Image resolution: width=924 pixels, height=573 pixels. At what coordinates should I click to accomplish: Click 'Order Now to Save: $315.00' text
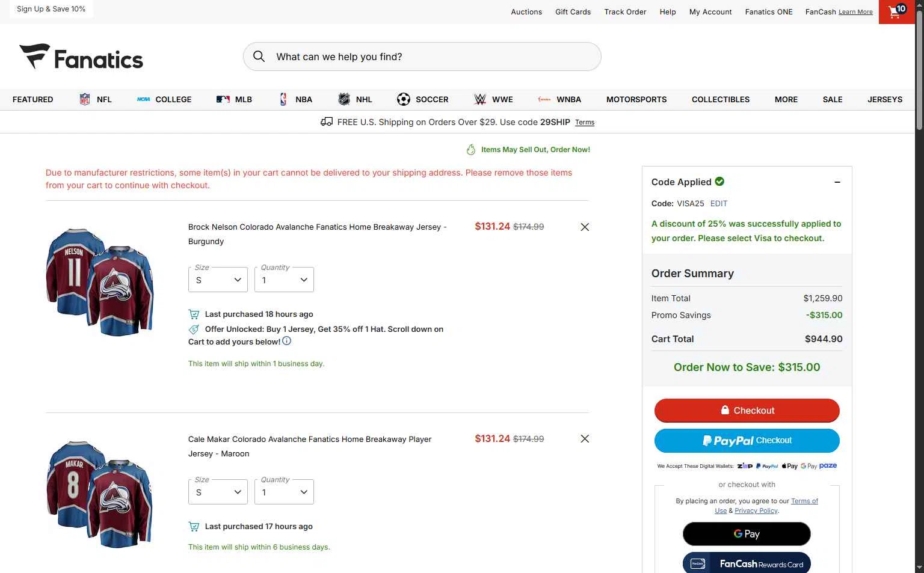tap(747, 367)
